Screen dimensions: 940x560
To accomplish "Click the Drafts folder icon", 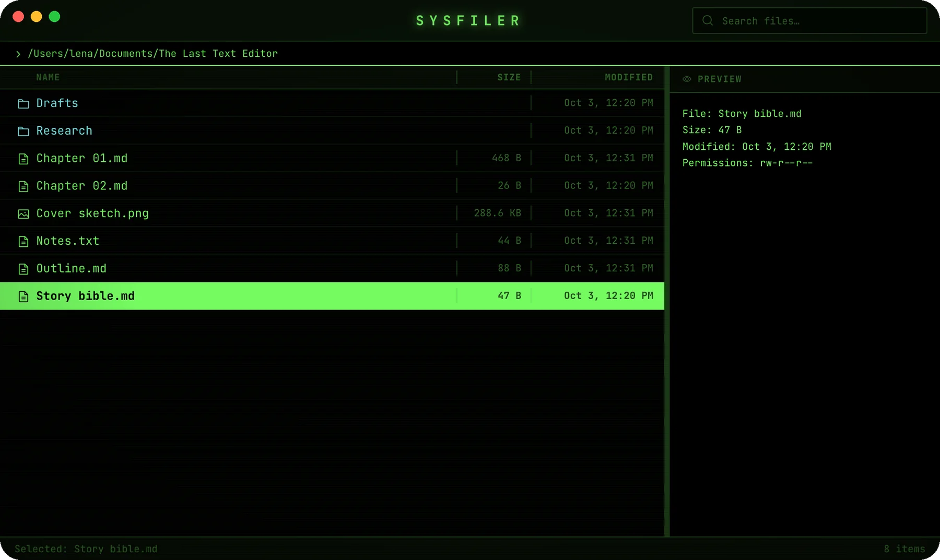I will tap(23, 103).
